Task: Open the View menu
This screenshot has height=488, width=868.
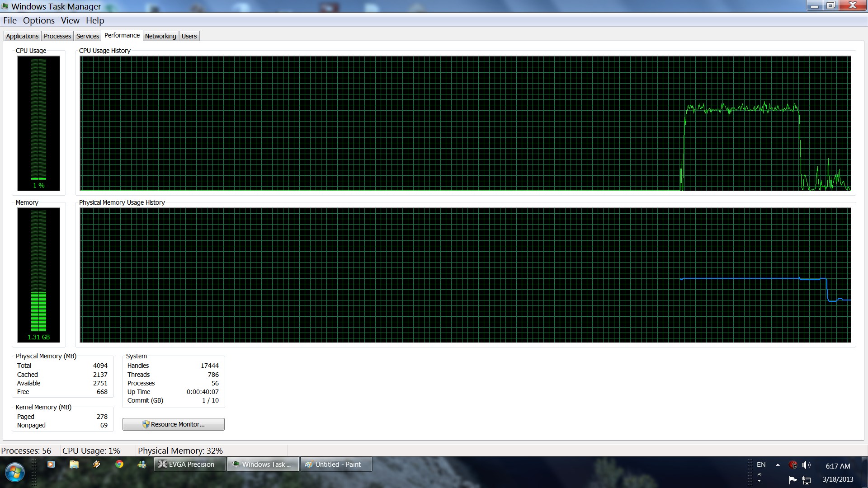Action: click(70, 20)
